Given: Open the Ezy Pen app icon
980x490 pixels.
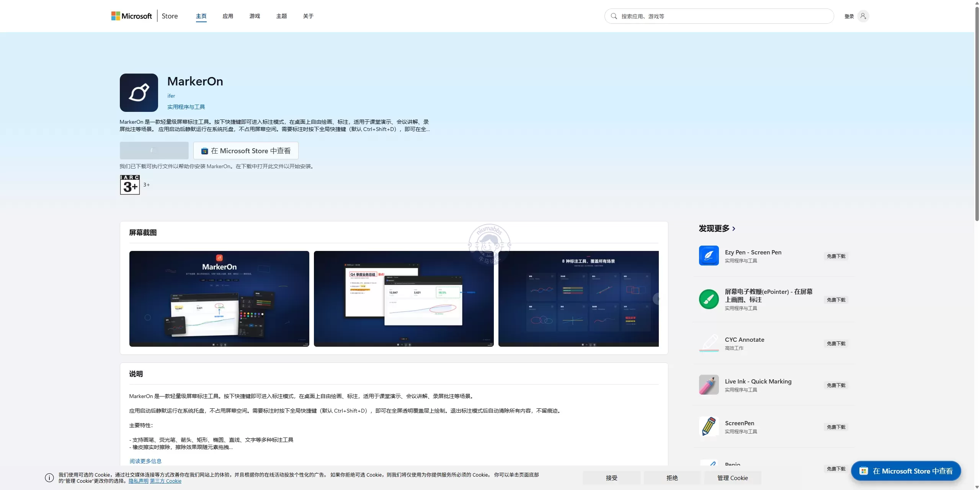Looking at the screenshot, I should (709, 256).
